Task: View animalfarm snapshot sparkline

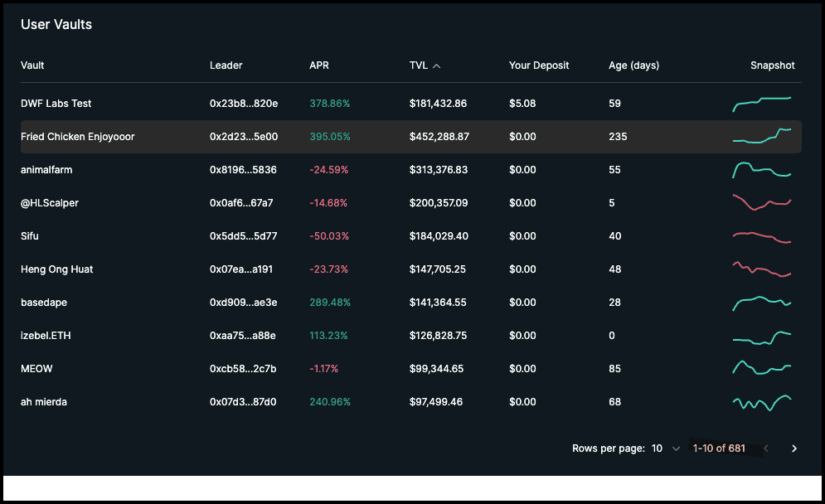Action: pyautogui.click(x=762, y=170)
